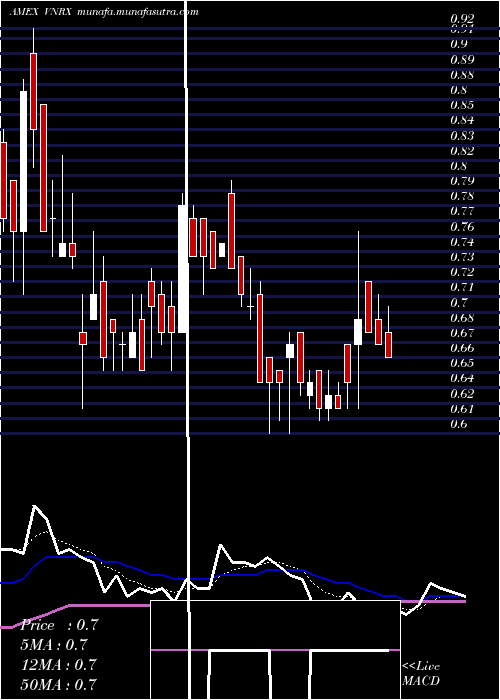Click the 0.62 price axis label

(x=462, y=394)
